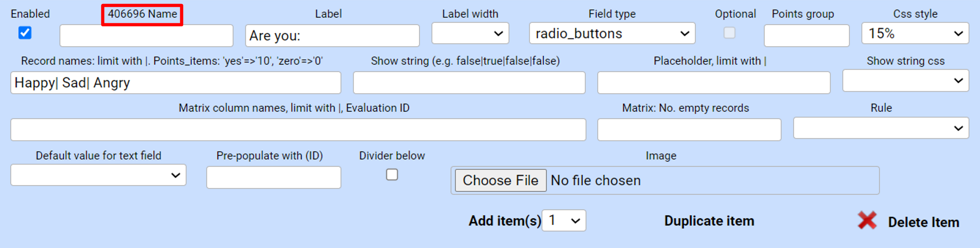
Task: Click the Choose File button
Action: pos(500,181)
